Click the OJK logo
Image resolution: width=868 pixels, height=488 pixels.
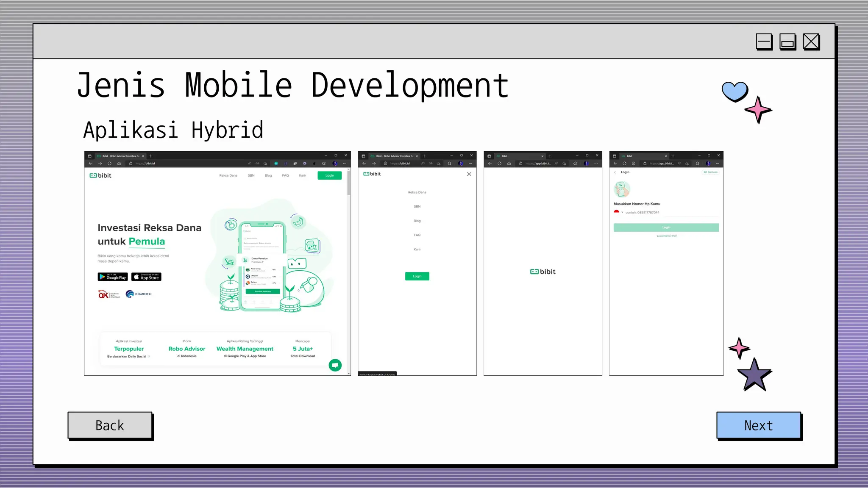tap(109, 294)
